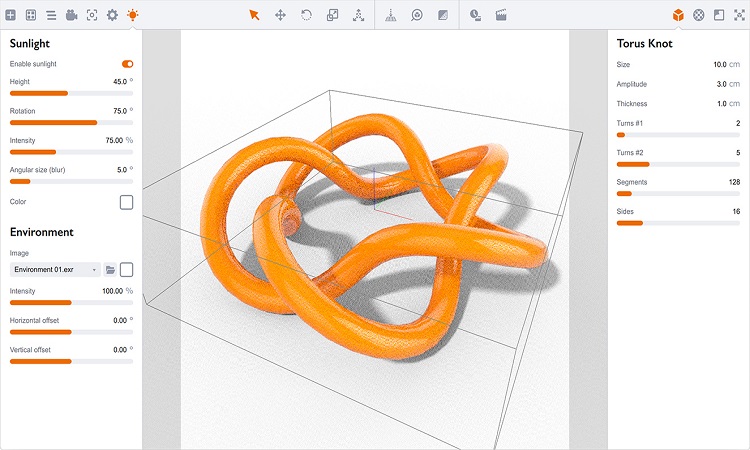Open the list view hamburger tab
Viewport: 750px width, 450px height.
coord(50,15)
